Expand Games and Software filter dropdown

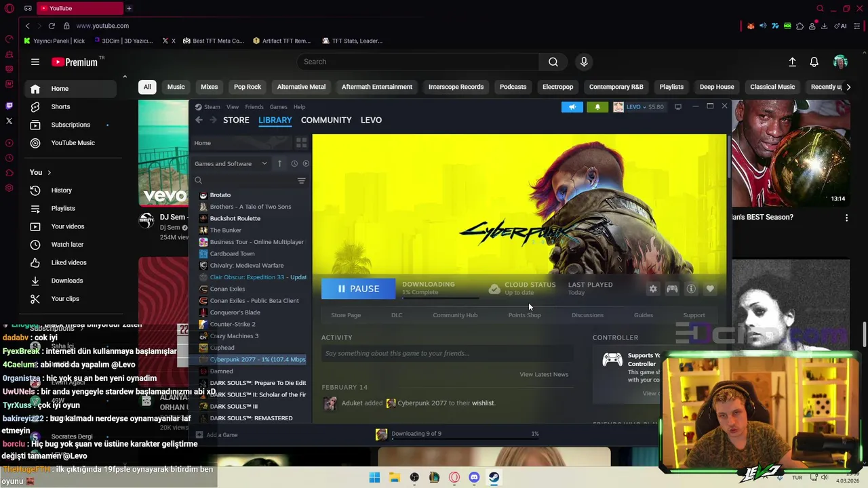click(x=231, y=163)
